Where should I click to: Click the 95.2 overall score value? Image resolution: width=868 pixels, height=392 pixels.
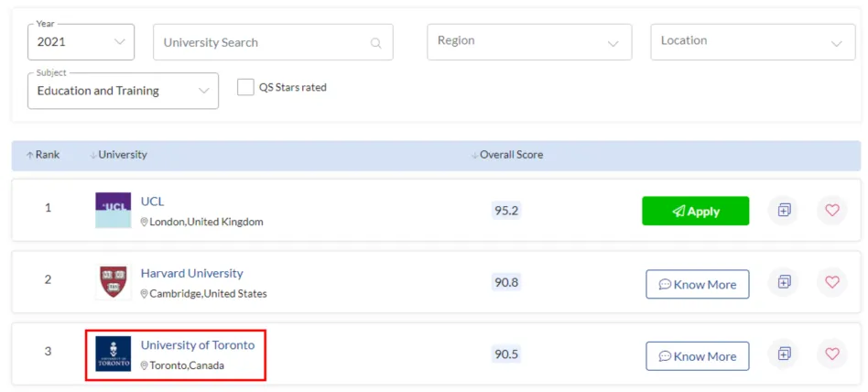[506, 211]
